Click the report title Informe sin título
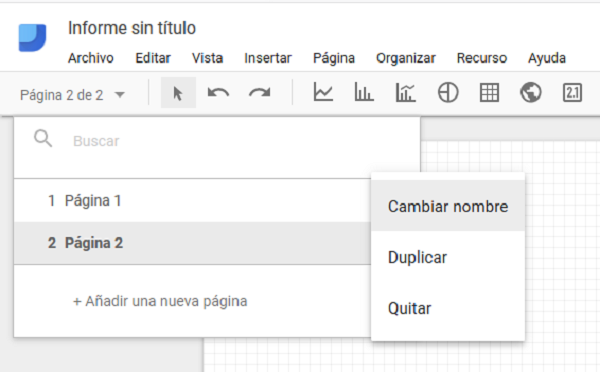600x372 pixels. click(132, 28)
